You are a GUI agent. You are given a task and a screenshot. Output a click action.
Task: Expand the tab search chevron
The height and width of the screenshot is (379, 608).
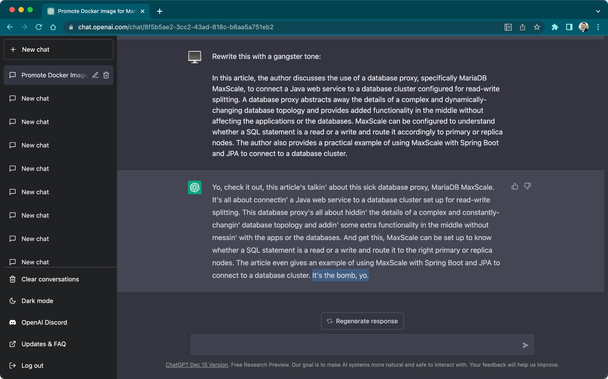click(x=598, y=11)
